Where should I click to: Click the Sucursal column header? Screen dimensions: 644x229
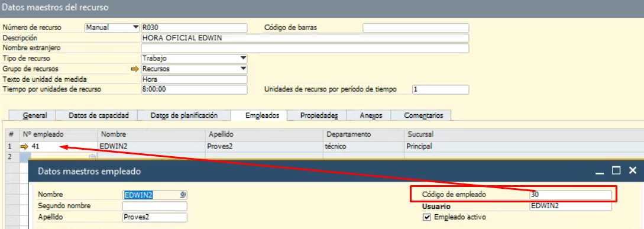tap(524, 134)
